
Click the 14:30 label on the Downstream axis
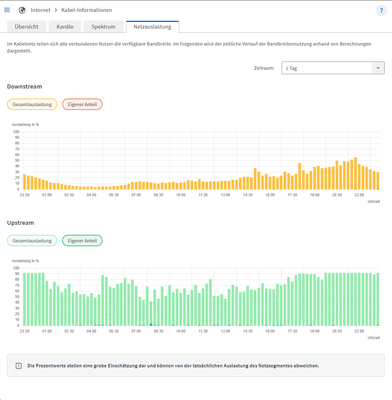[x=248, y=195]
